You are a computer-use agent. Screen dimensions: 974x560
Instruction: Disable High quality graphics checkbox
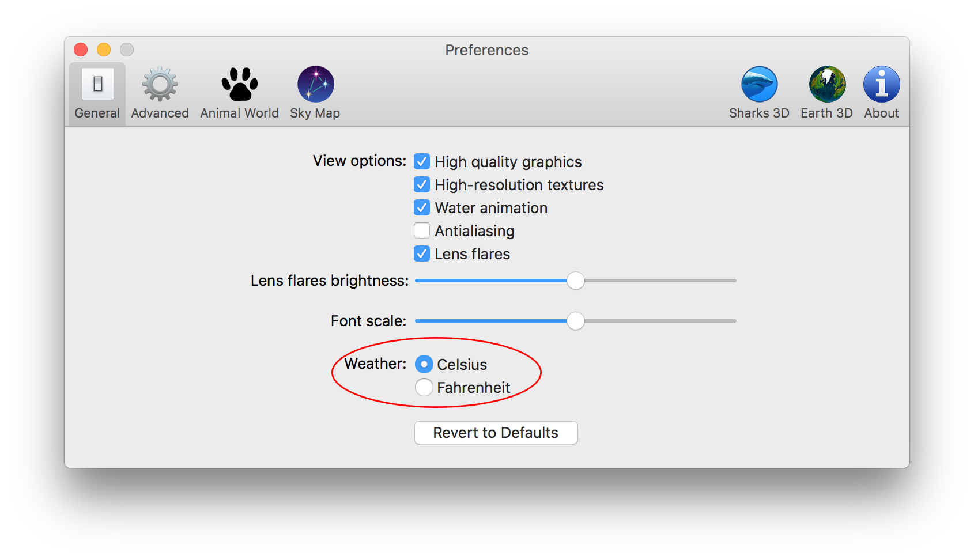tap(422, 161)
